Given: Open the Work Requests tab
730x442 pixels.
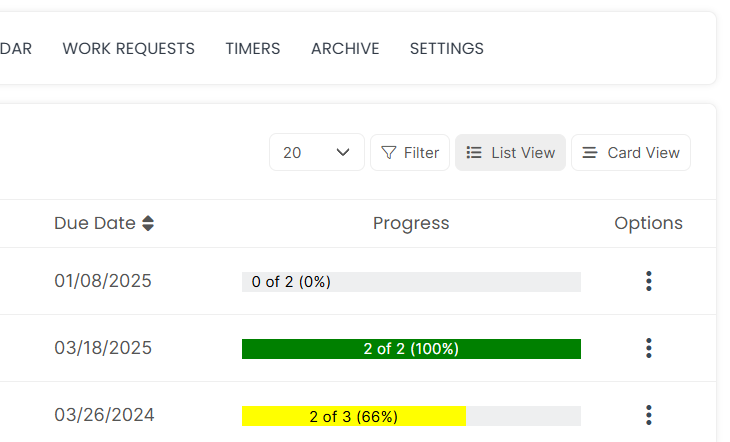Looking at the screenshot, I should click(x=128, y=48).
